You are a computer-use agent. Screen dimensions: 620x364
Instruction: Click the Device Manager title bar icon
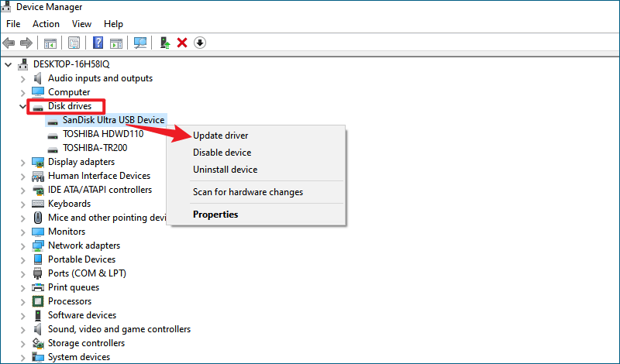pyautogui.click(x=6, y=7)
